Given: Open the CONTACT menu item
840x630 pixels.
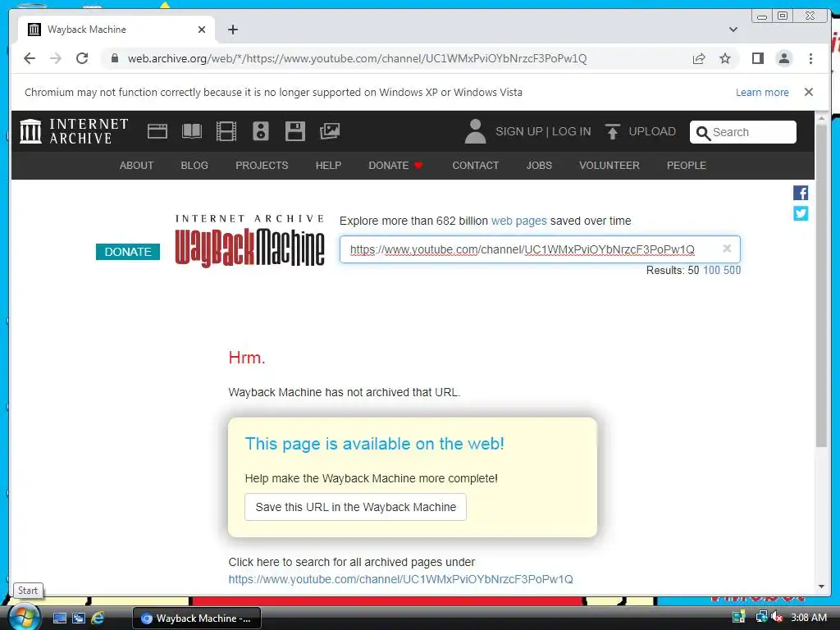Looking at the screenshot, I should (x=475, y=166).
